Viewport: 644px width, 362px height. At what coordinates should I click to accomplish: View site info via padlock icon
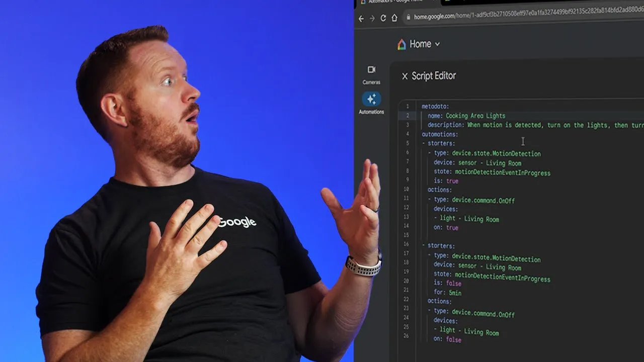pyautogui.click(x=408, y=17)
